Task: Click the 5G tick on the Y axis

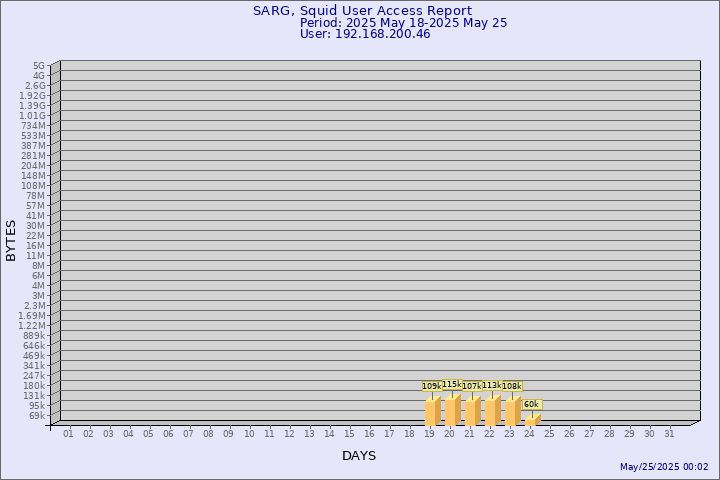Action: tap(38, 65)
